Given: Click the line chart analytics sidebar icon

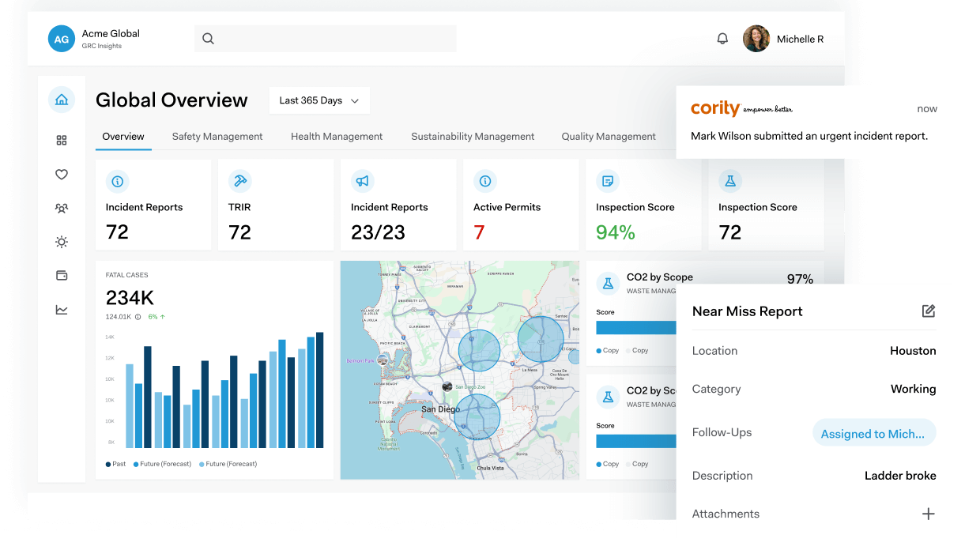Looking at the screenshot, I should tap(62, 310).
